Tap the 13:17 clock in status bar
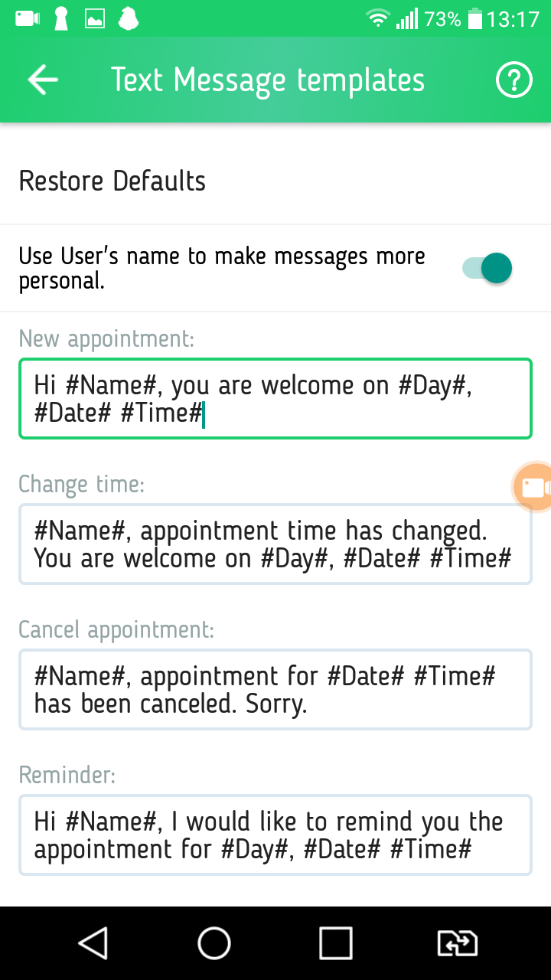 513,19
